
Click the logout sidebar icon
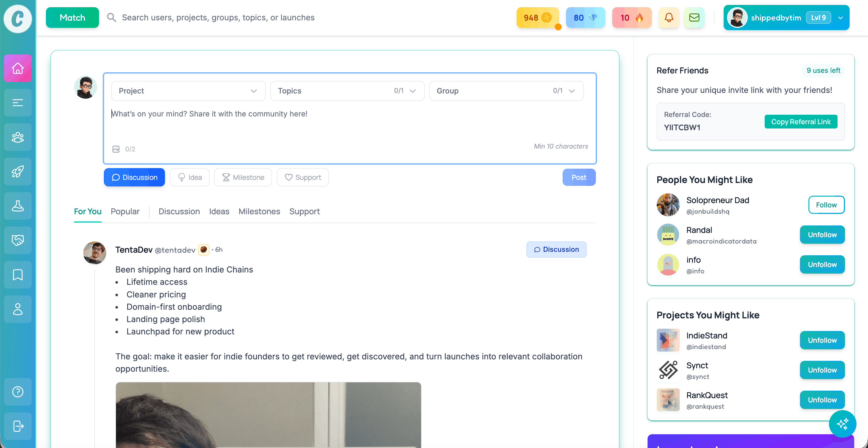click(x=18, y=426)
